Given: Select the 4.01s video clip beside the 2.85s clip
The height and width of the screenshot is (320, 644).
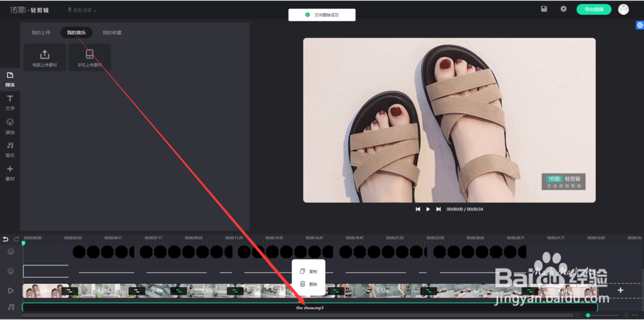Looking at the screenshot, I should (x=102, y=291).
